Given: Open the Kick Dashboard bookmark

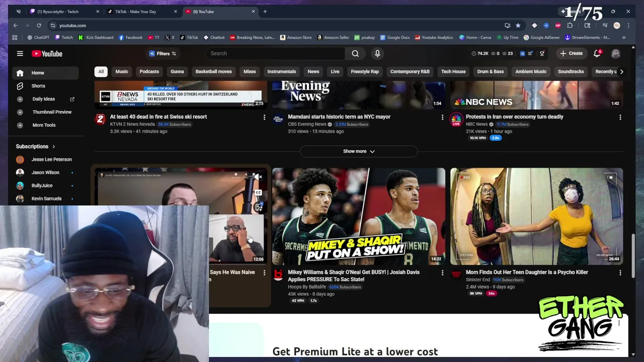Looking at the screenshot, I should (96, 37).
